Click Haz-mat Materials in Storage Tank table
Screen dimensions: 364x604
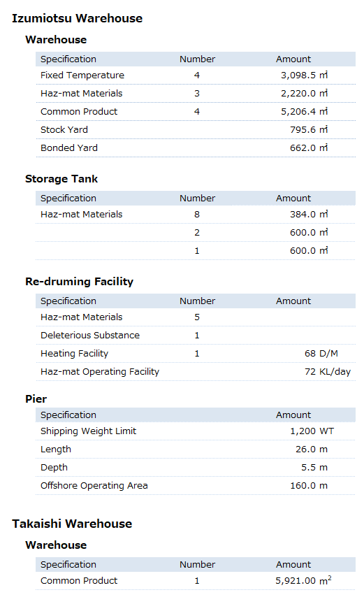coord(82,214)
